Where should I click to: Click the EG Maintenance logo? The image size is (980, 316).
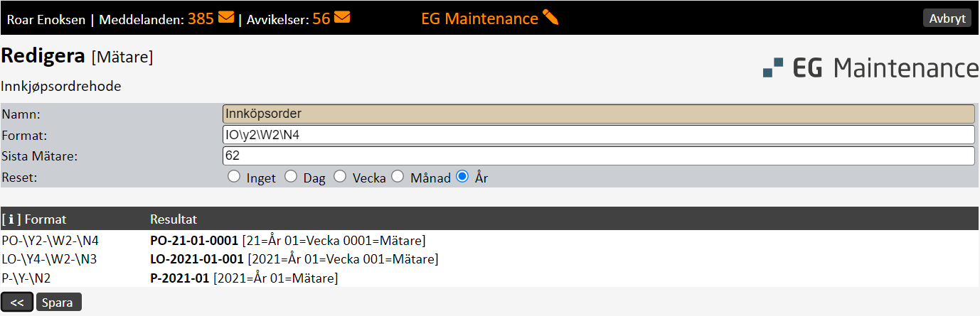[870, 68]
